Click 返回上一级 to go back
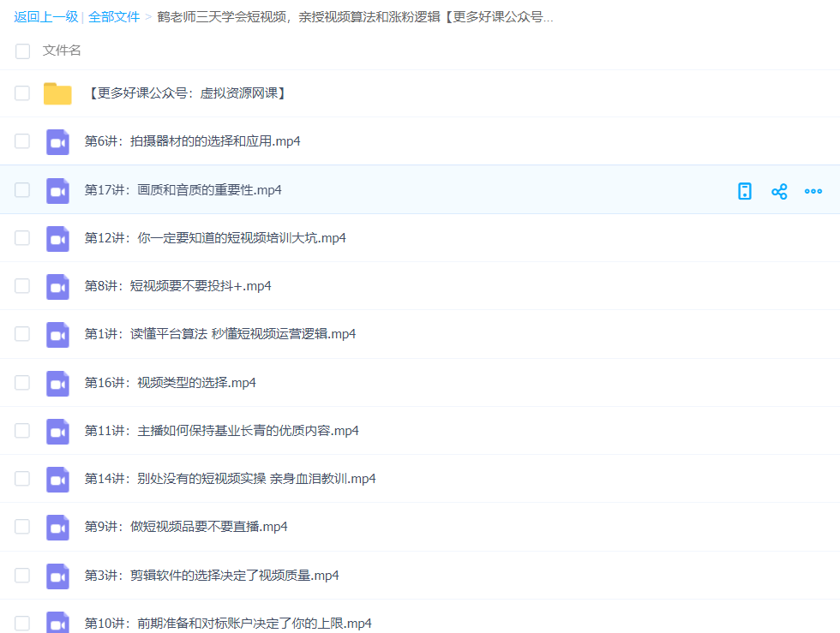The height and width of the screenshot is (633, 840). (x=45, y=16)
